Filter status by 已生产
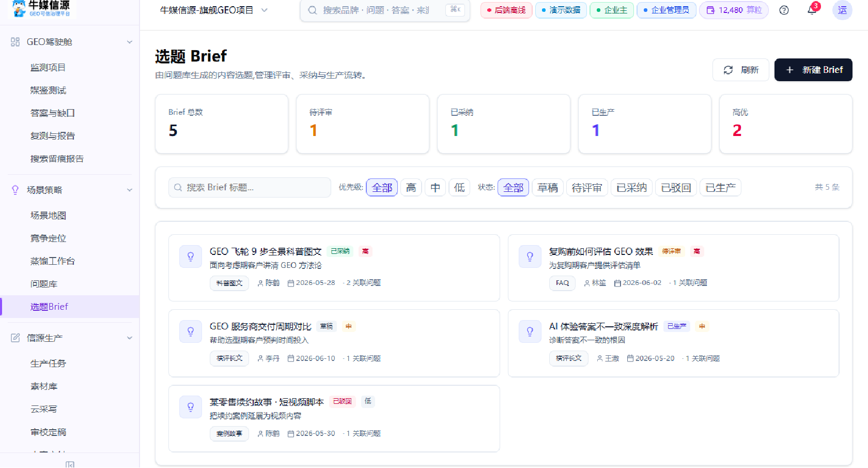868x468 pixels. pyautogui.click(x=720, y=187)
